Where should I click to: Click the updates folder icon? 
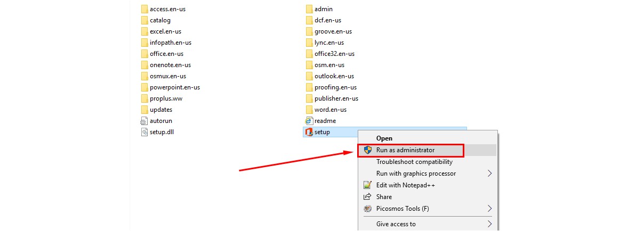pyautogui.click(x=144, y=110)
